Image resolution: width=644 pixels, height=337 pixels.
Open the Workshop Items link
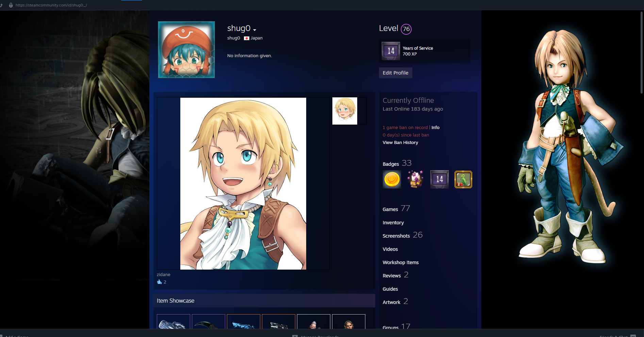(401, 262)
